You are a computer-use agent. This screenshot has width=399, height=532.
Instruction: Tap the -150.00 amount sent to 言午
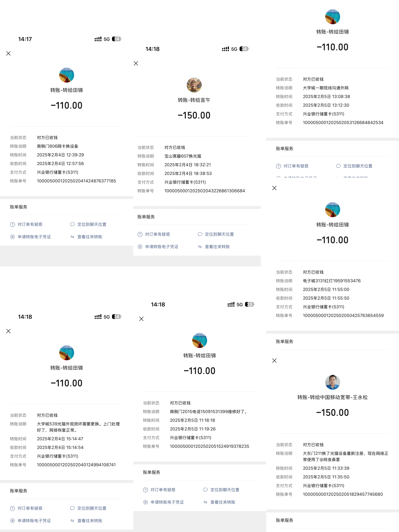click(194, 115)
